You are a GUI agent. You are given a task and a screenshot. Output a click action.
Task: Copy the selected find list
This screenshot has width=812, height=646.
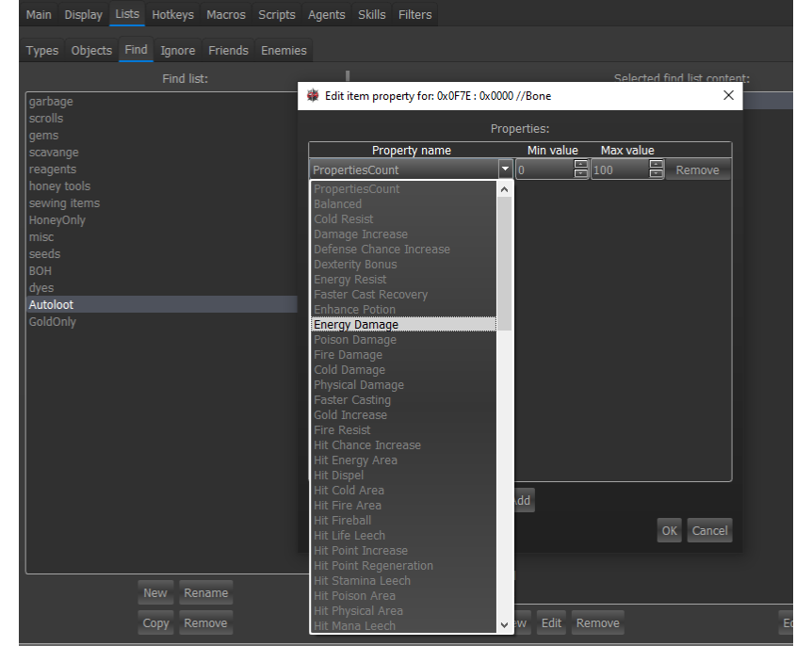point(155,622)
